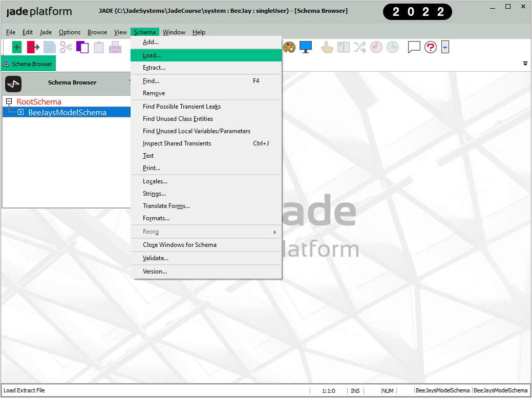Click Inspect Shared Transients menu entry

[177, 143]
